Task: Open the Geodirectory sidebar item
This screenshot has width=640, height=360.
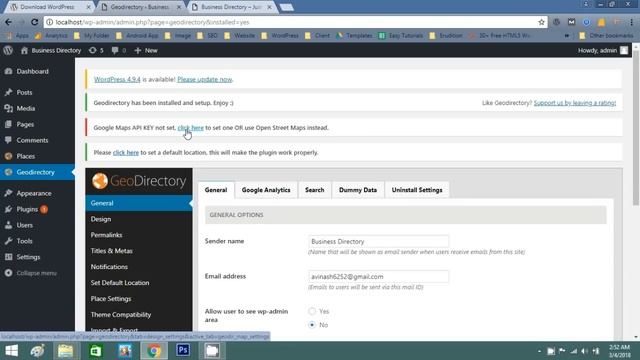Action: click(x=37, y=172)
